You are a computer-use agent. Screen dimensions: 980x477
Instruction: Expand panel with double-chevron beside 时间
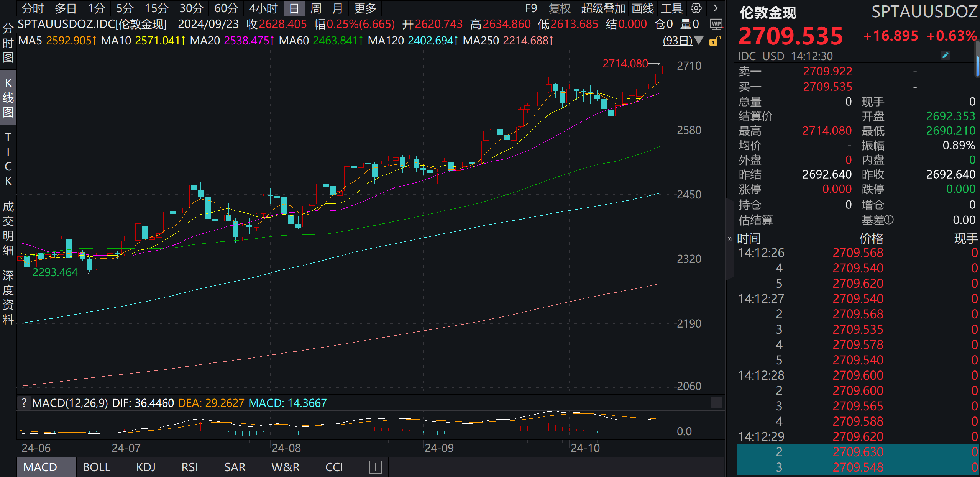coord(730,239)
